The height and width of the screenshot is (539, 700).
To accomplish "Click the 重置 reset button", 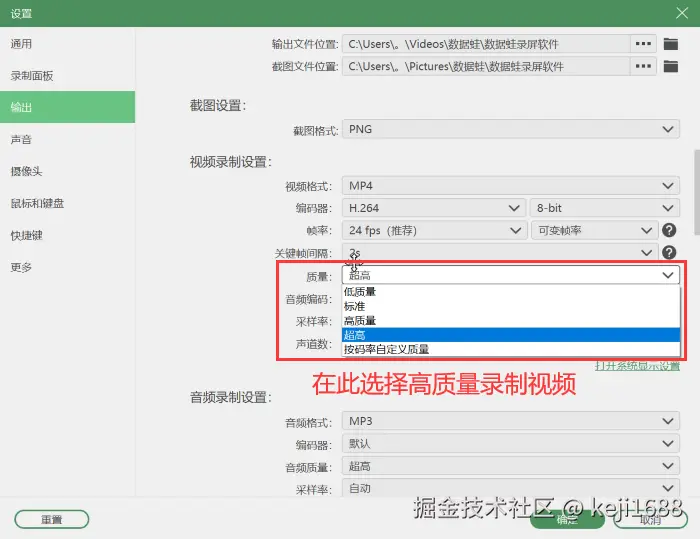I will click(x=52, y=519).
